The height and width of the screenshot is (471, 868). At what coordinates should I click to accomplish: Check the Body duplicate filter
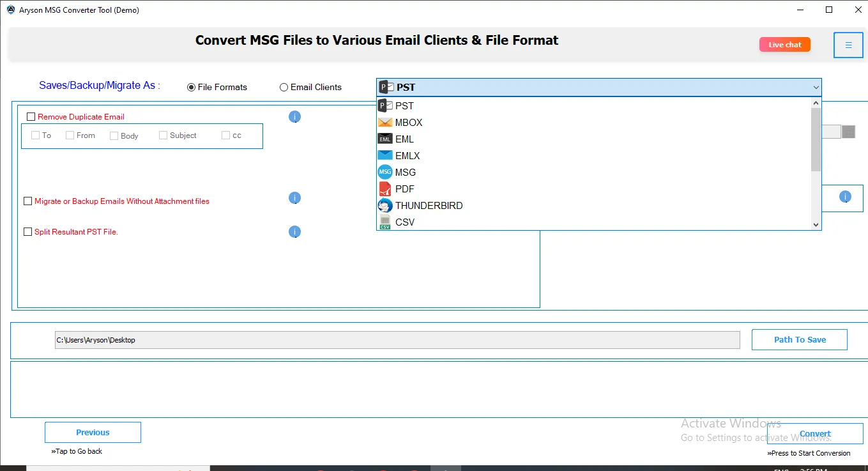(114, 135)
